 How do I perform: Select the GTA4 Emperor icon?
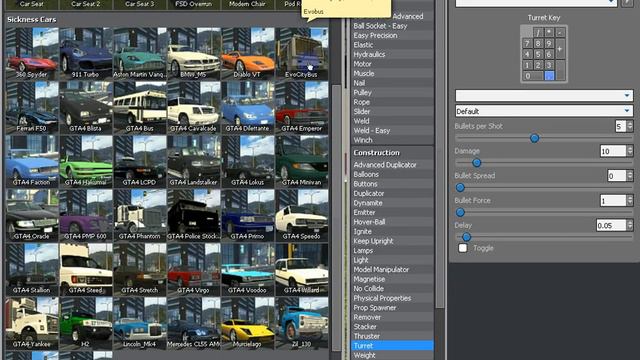pyautogui.click(x=301, y=107)
